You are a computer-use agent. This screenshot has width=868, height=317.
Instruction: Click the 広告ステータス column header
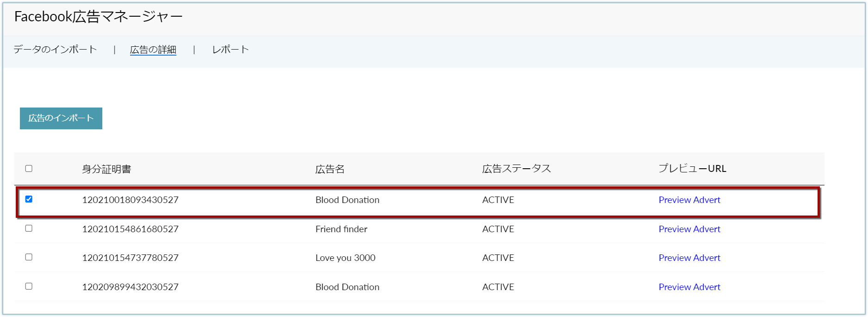pos(517,169)
